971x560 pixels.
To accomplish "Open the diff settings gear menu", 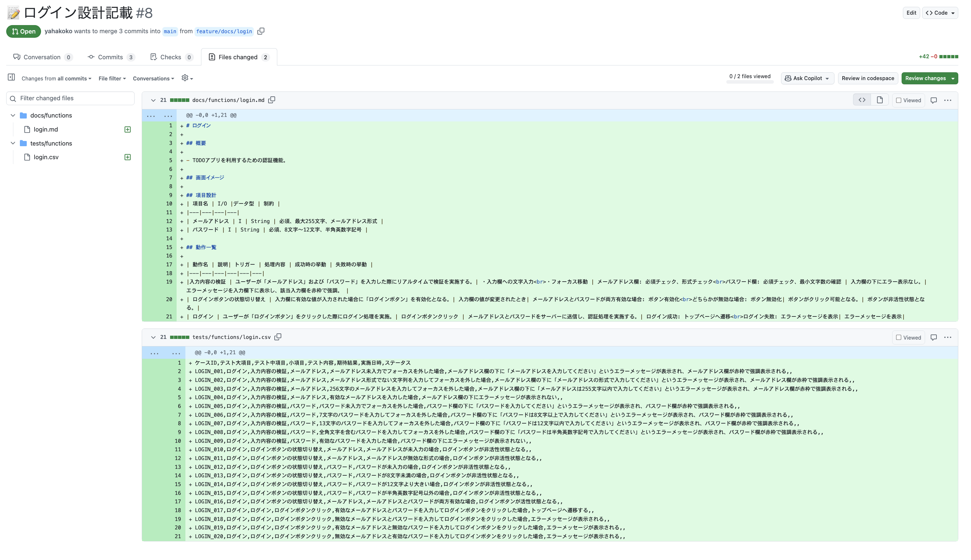I will pos(187,78).
